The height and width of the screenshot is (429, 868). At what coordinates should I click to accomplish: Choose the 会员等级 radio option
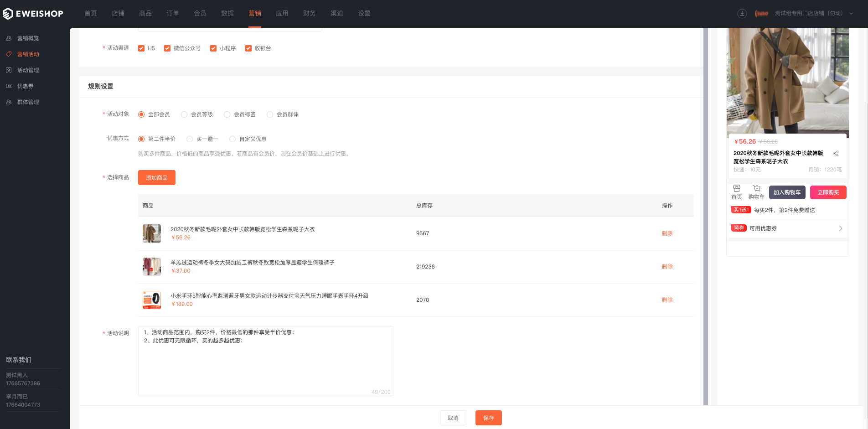pos(184,114)
